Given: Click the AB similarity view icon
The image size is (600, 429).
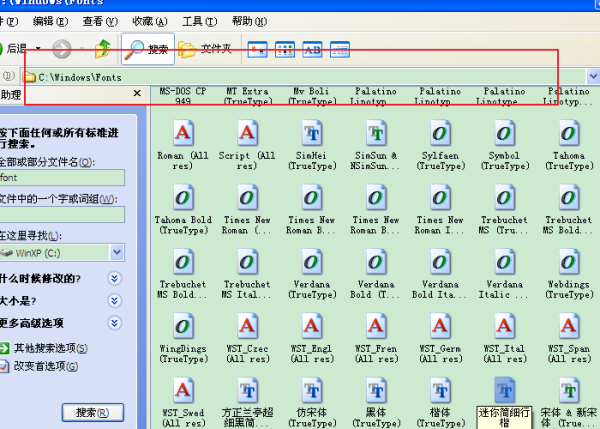Looking at the screenshot, I should [312, 49].
